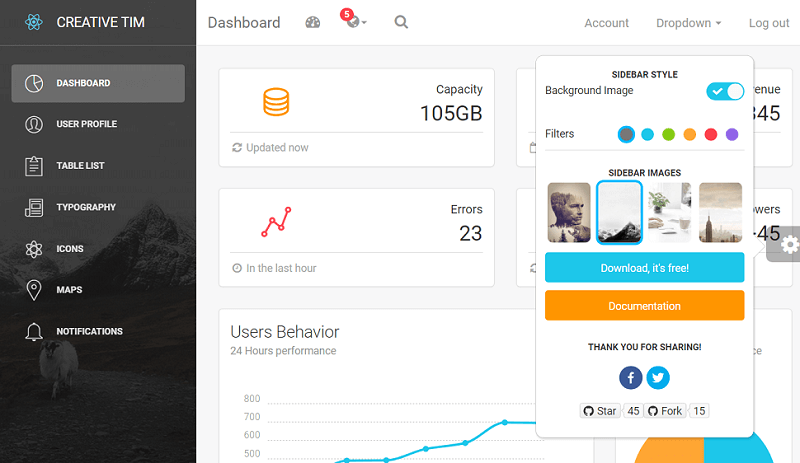Click the orange Capacity database icon
Screen dimensions: 800x463
tap(276, 102)
